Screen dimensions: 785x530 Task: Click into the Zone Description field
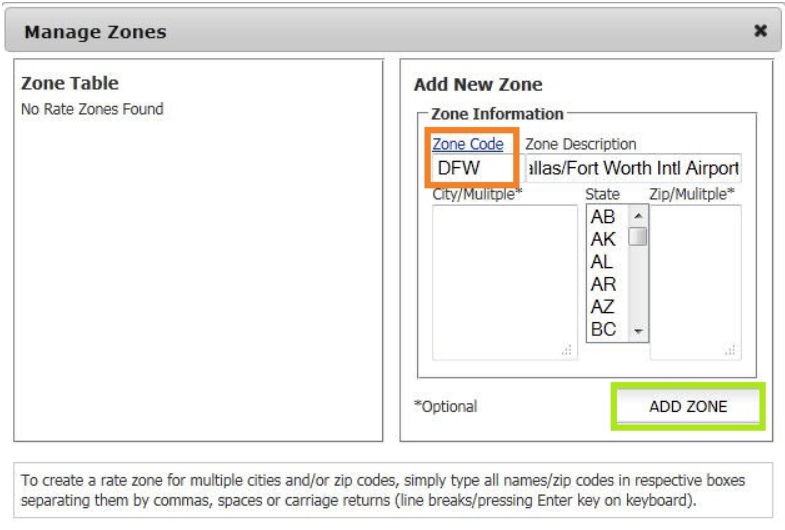click(x=633, y=168)
